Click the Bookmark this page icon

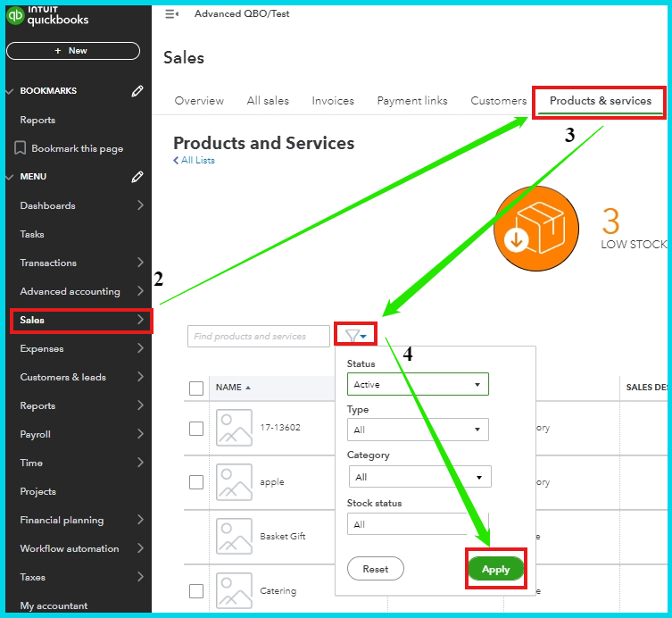[20, 148]
